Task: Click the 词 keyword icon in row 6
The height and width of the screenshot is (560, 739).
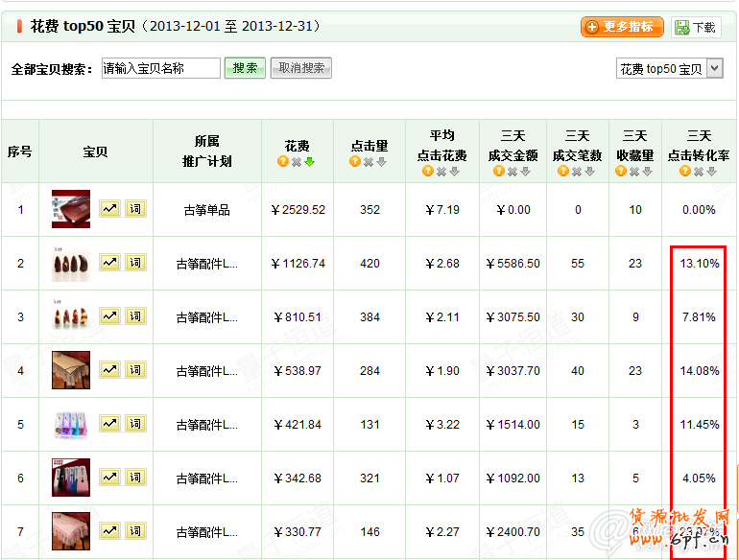Action: click(134, 478)
